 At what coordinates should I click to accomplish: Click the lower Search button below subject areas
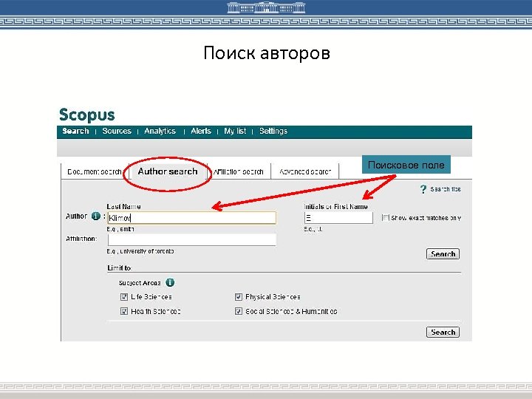(x=443, y=332)
